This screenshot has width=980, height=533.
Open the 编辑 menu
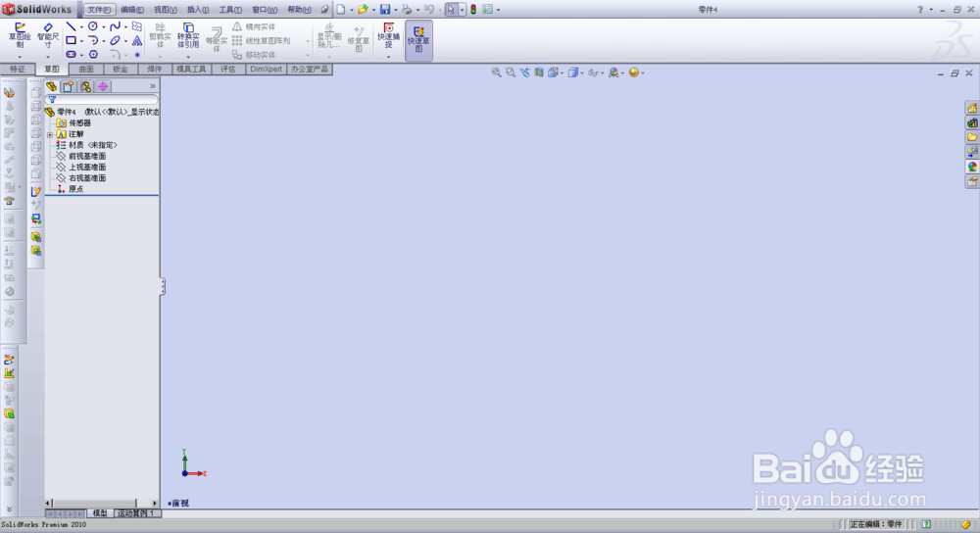(132, 10)
